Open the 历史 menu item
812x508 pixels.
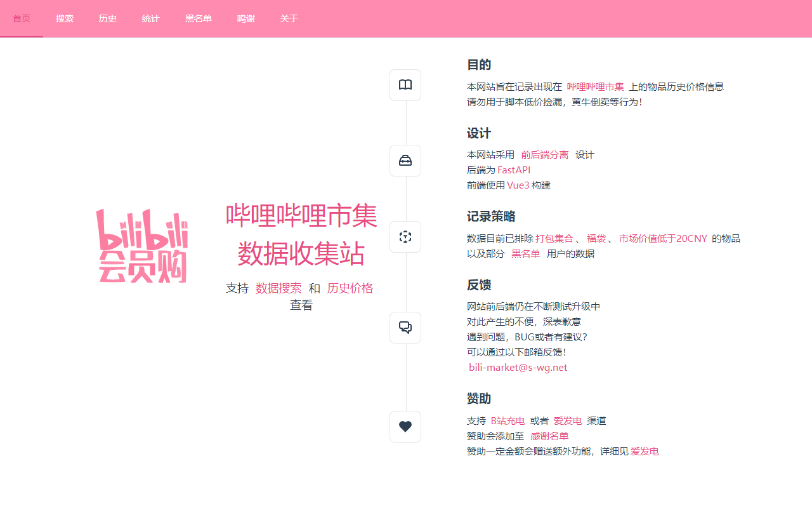[108, 18]
